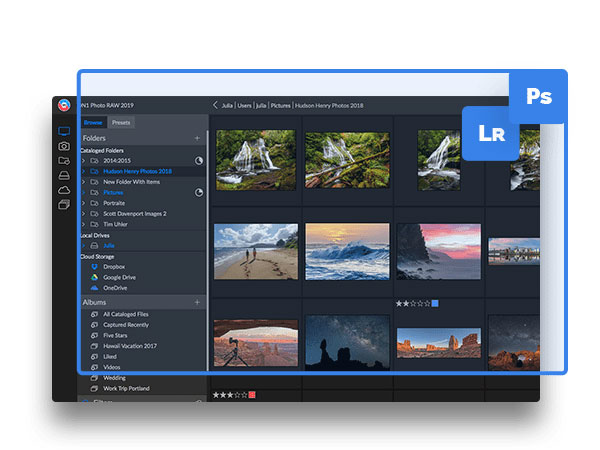The image size is (600, 450).
Task: Select the ocean wave sunset thumbnail
Action: point(347,251)
